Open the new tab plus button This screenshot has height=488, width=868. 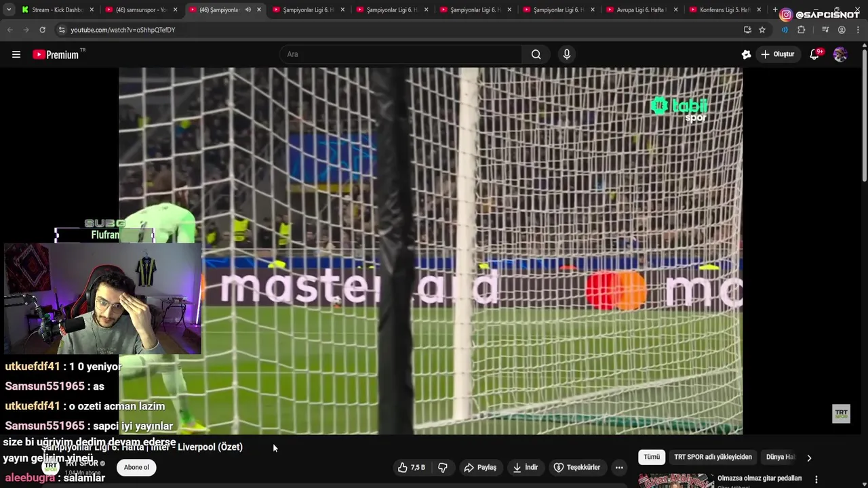click(x=775, y=10)
